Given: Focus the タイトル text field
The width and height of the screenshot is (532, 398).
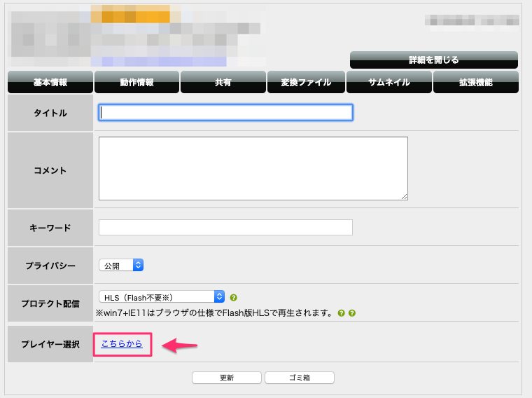Looking at the screenshot, I should [225, 113].
